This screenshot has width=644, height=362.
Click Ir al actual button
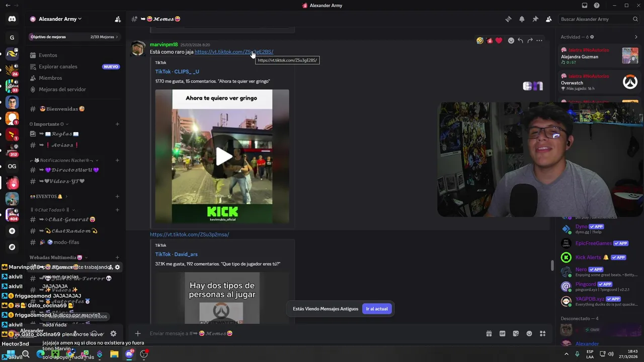pyautogui.click(x=377, y=309)
